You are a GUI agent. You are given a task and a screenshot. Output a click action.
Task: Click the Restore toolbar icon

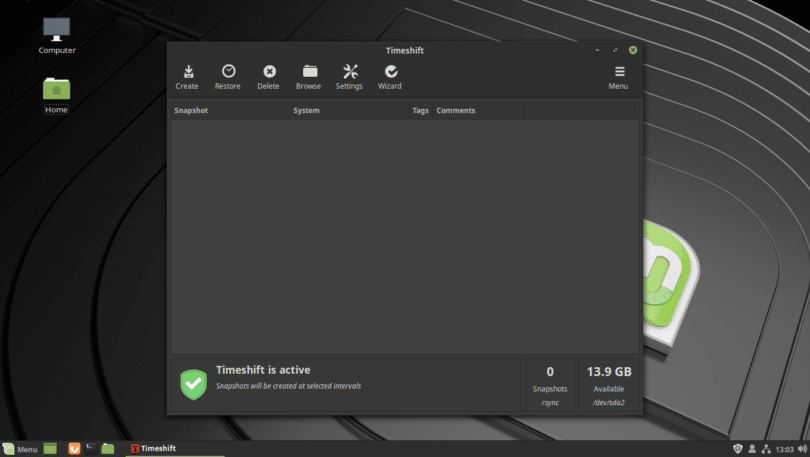point(228,76)
